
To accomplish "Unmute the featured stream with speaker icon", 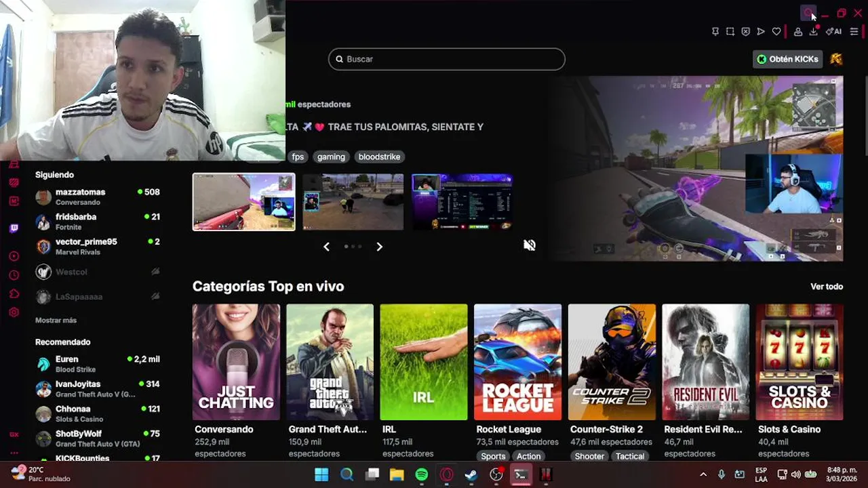I will coord(530,245).
